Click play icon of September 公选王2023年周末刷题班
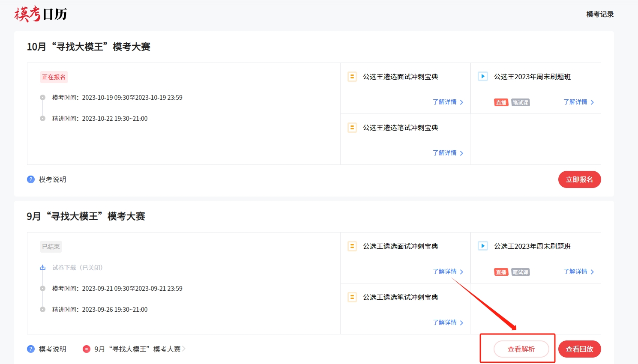Viewport: 638px width, 364px height. click(x=482, y=246)
